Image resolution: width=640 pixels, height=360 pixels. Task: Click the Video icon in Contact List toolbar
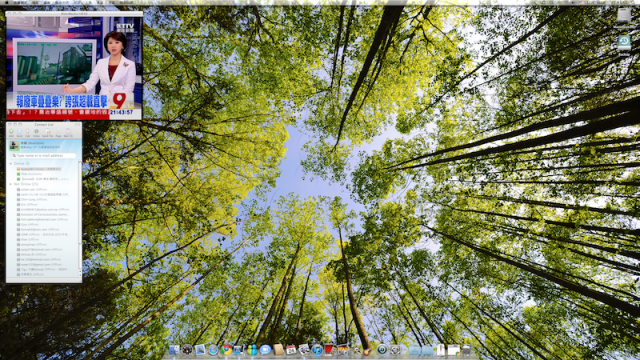36,132
